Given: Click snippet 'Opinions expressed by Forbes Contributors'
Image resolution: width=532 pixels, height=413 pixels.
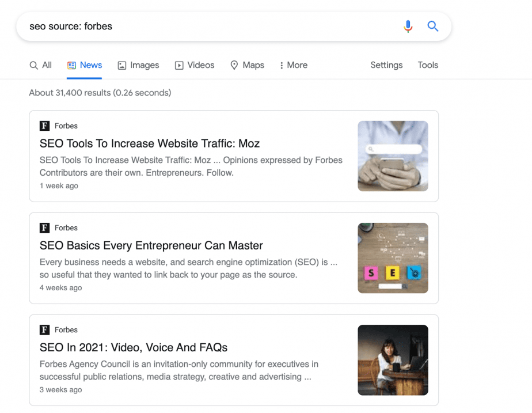Looking at the screenshot, I should (x=191, y=166).
